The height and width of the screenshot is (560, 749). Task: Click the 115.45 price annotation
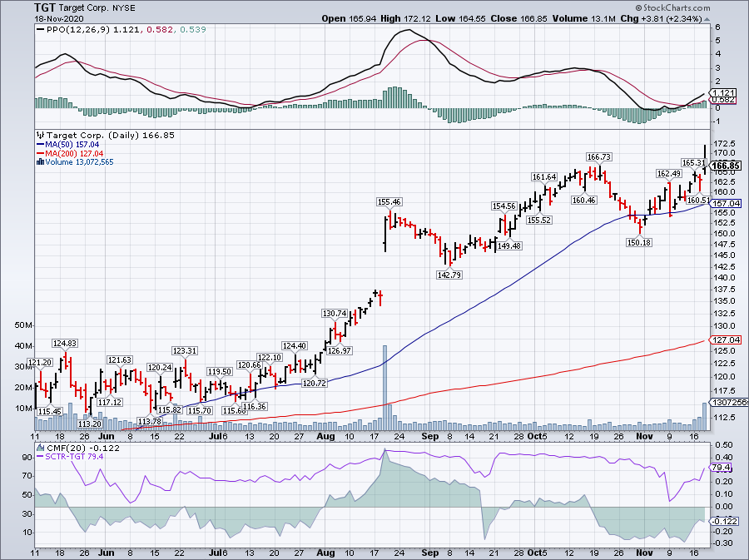[x=50, y=412]
